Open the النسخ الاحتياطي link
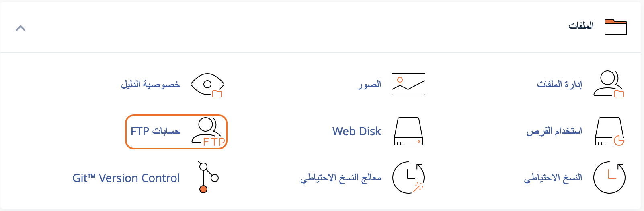The width and height of the screenshot is (644, 211). pyautogui.click(x=553, y=178)
